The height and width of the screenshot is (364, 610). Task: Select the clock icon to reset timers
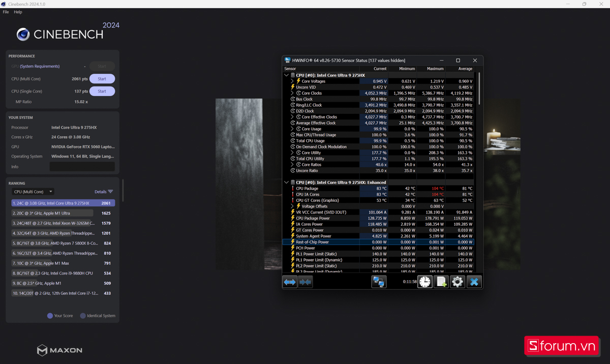tap(424, 281)
